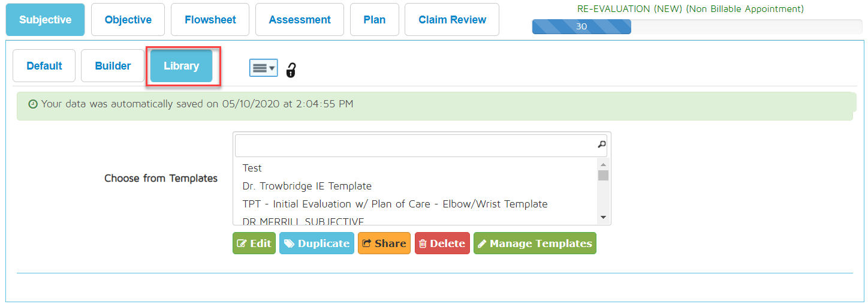Switch to the Objective tab

click(x=128, y=20)
